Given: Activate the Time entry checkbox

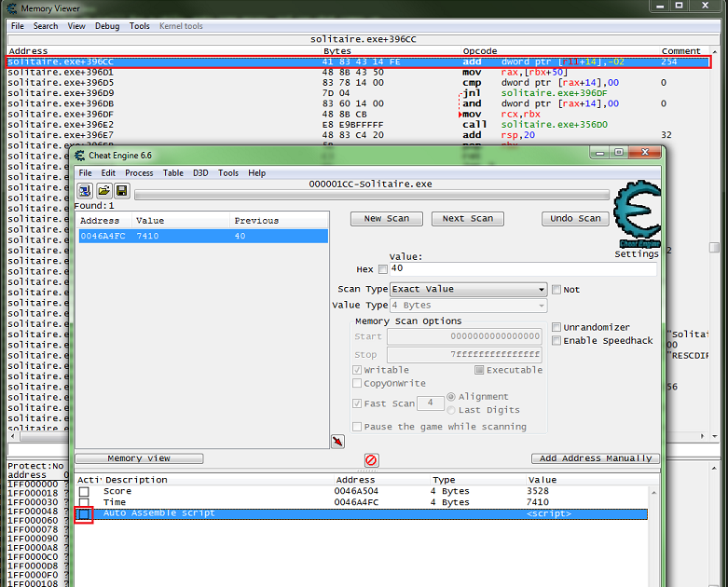Looking at the screenshot, I should (x=84, y=502).
